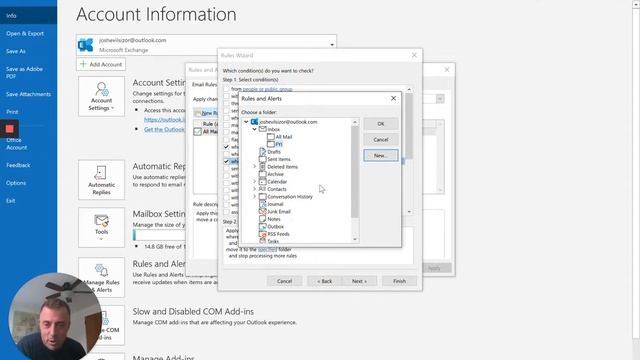
Task: Click Finish in the Rules Wizard
Action: point(399,281)
